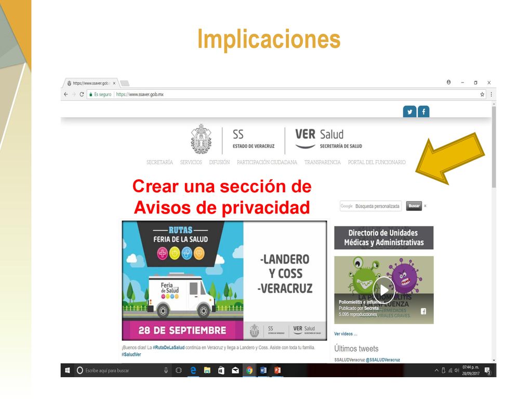The height and width of the screenshot is (399, 532).
Task: Open PARTICIPACIÓN CIUDADANA menu
Action: pos(267,162)
